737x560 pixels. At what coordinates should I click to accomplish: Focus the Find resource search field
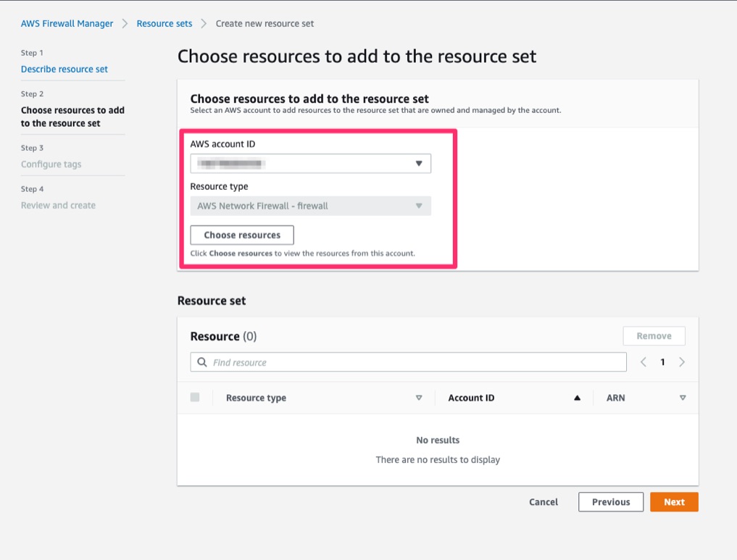coord(409,362)
